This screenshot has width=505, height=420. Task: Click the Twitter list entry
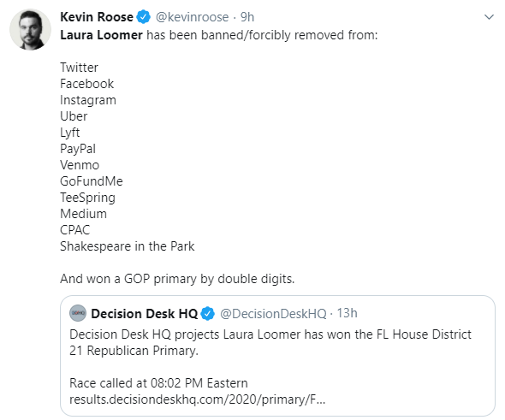pyautogui.click(x=80, y=68)
